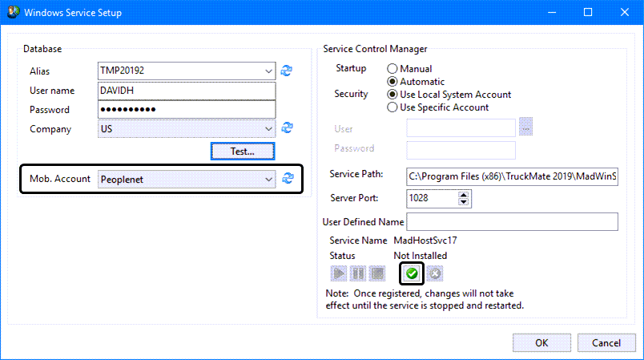Image resolution: width=644 pixels, height=360 pixels.
Task: Focus the database Password field
Action: (187, 110)
